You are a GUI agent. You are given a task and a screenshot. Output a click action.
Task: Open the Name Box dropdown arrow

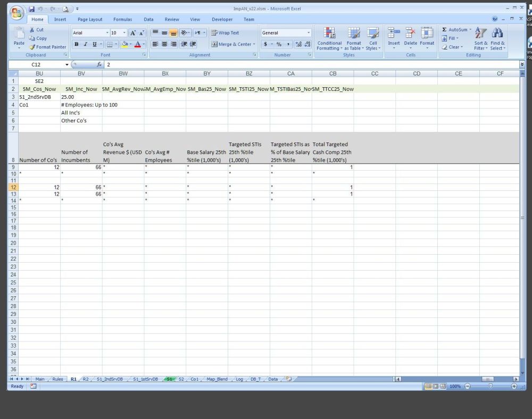66,64
